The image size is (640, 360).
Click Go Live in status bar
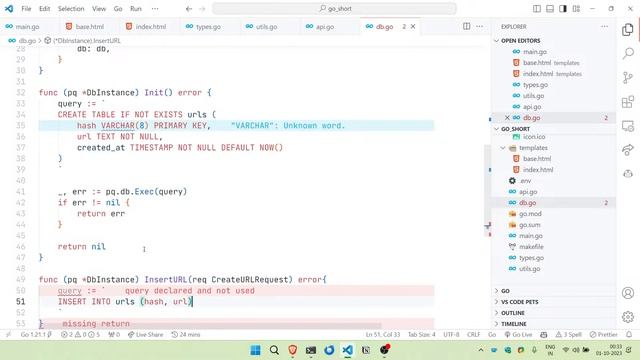coord(518,334)
